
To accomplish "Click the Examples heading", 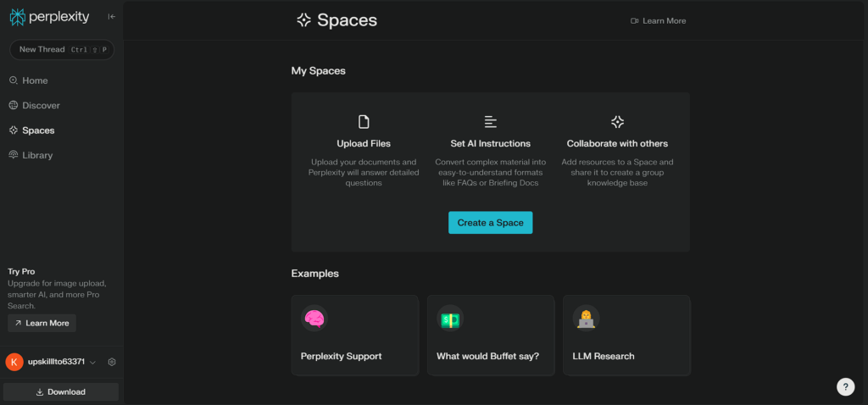I will tap(315, 274).
